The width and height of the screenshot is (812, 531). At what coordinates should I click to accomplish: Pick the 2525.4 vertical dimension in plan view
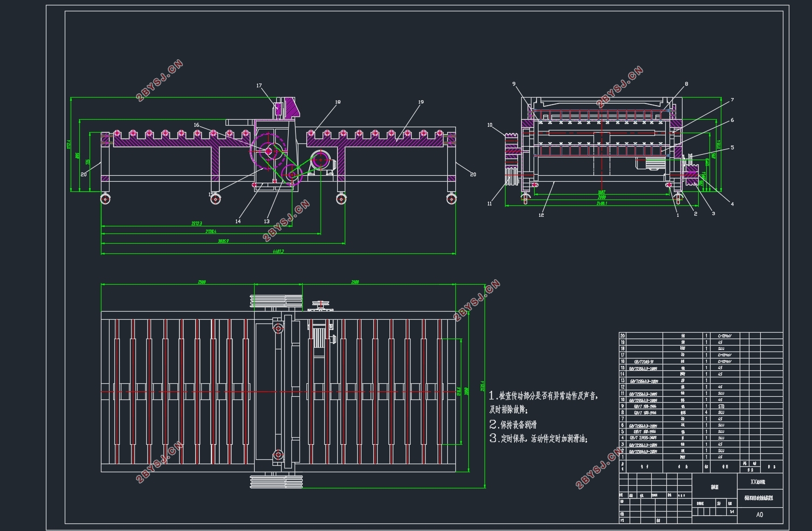click(482, 385)
